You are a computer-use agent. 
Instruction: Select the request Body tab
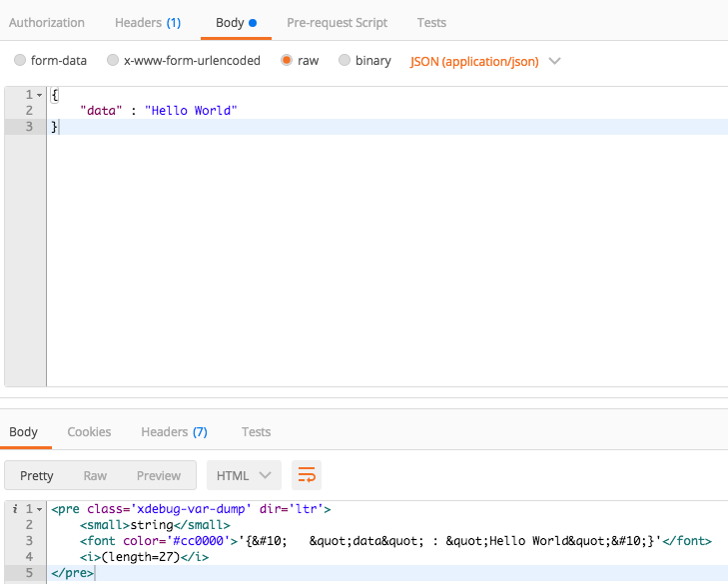coord(236,23)
